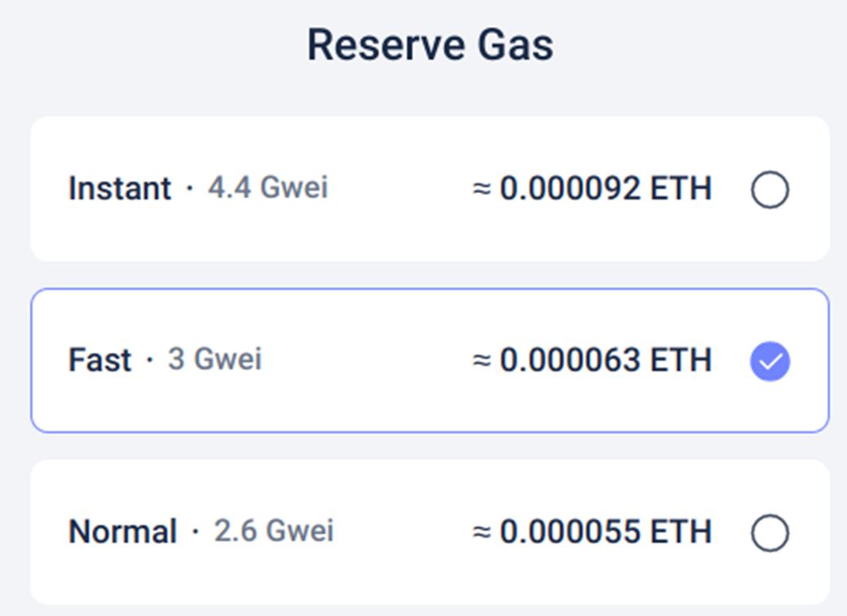Click the 0.000063 ETH estimate
The height and width of the screenshot is (616, 847).
(595, 359)
